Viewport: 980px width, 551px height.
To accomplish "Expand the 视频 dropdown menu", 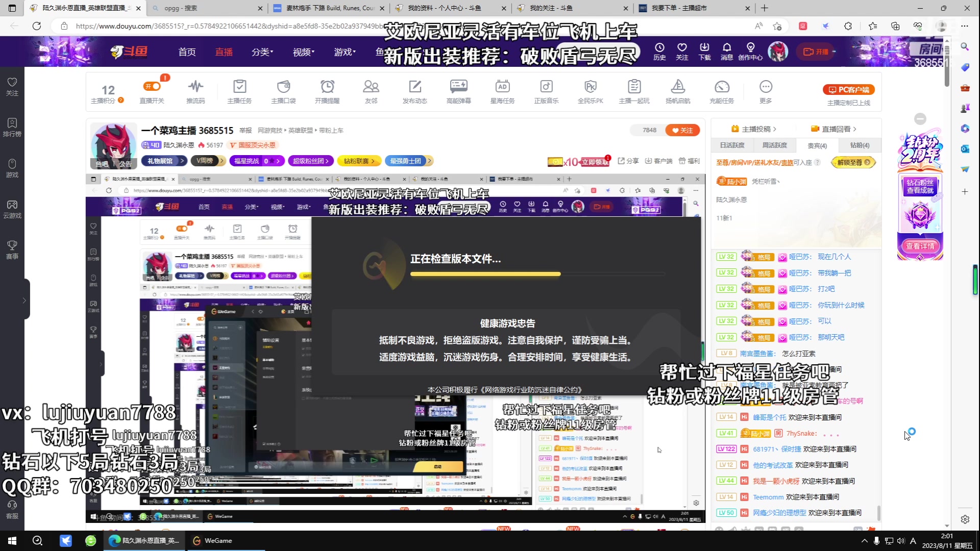I will coord(304,52).
